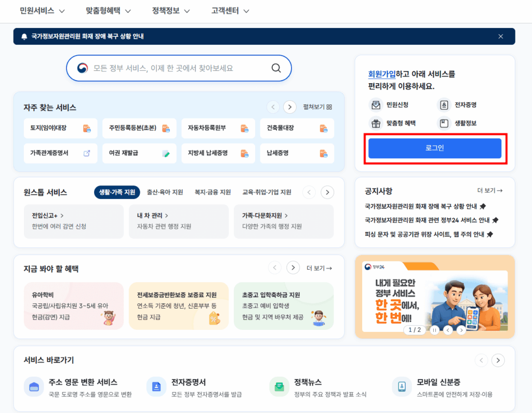Screen dimensions: 532x413
Task: Click document icon on 건축물대장
Action: click(324, 128)
